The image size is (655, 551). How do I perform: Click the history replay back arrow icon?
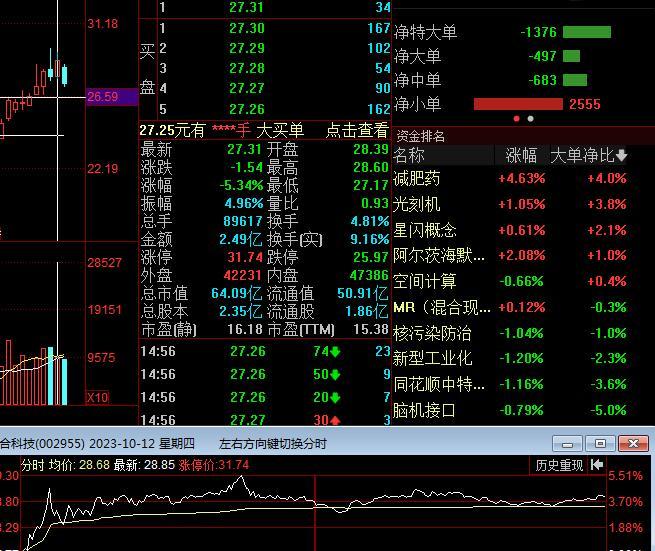(597, 465)
